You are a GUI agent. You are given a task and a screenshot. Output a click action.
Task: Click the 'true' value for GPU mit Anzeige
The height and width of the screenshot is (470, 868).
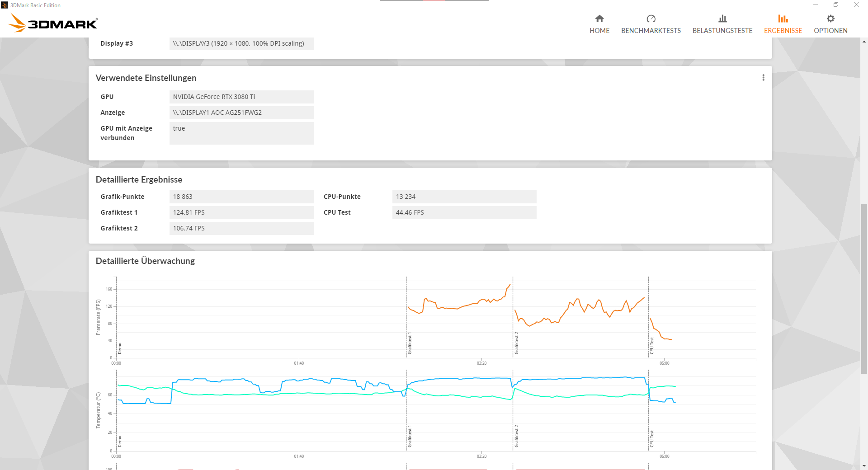(x=241, y=133)
